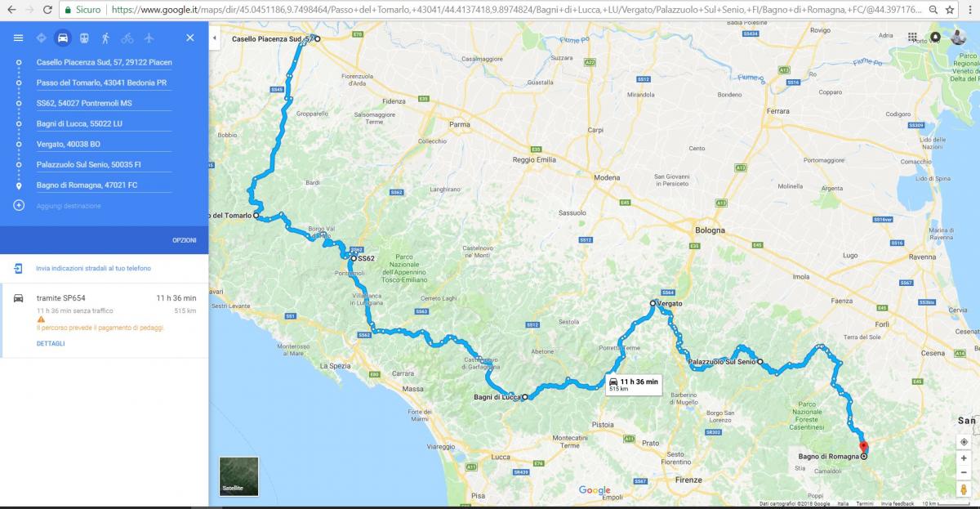
Task: Bookmark this page with the star icon
Action: (950, 10)
